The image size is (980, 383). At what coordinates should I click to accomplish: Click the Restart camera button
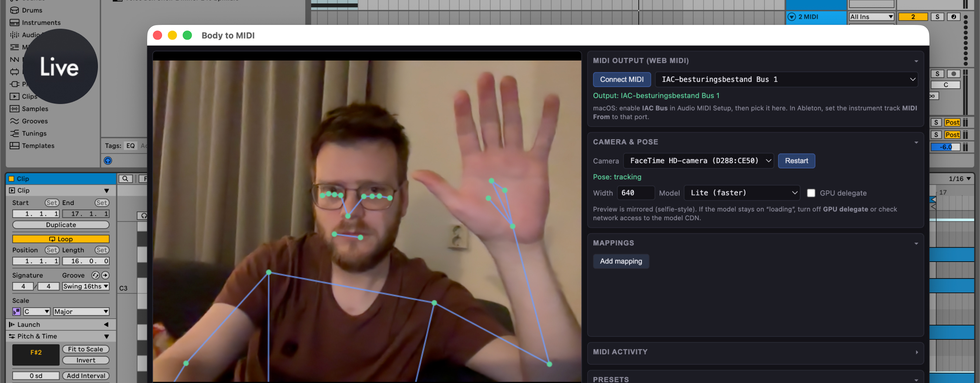tap(796, 161)
